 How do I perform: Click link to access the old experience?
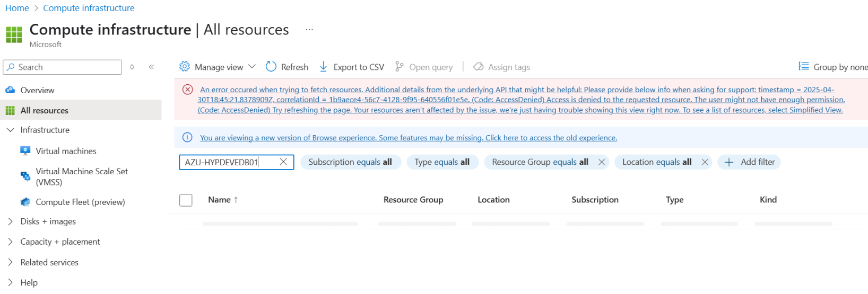[x=409, y=138]
